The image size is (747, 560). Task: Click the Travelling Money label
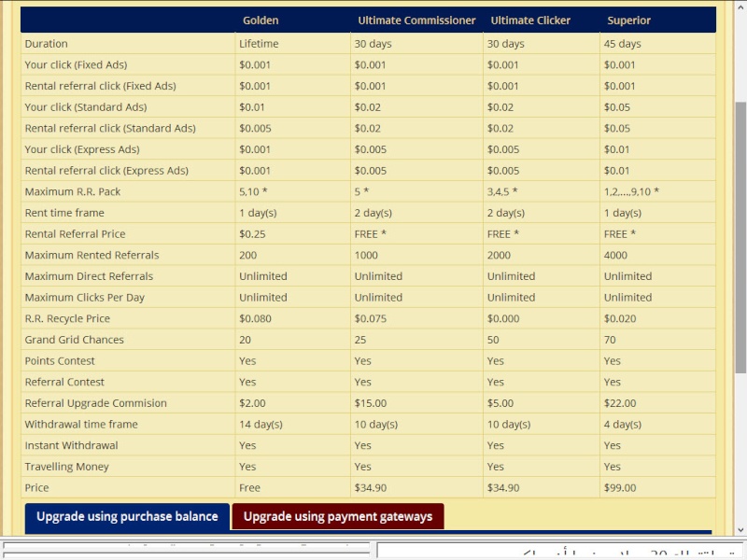[x=66, y=467]
